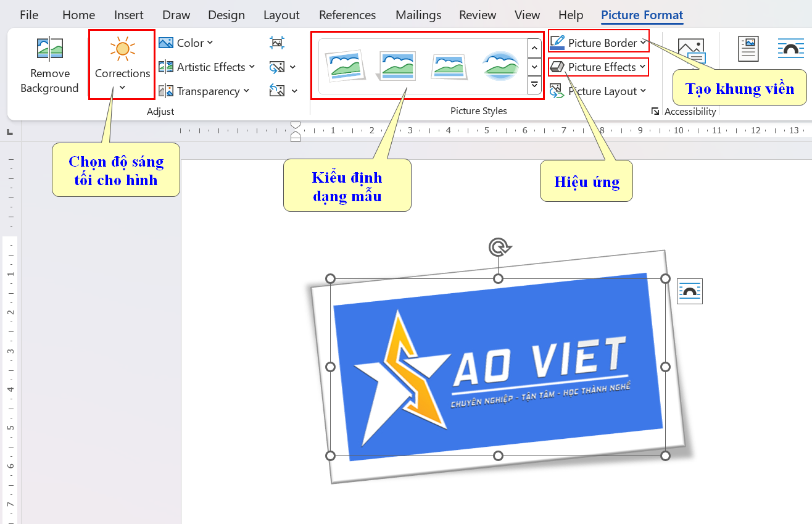This screenshot has width=812, height=524.
Task: Open the Mailings tab
Action: tap(418, 15)
